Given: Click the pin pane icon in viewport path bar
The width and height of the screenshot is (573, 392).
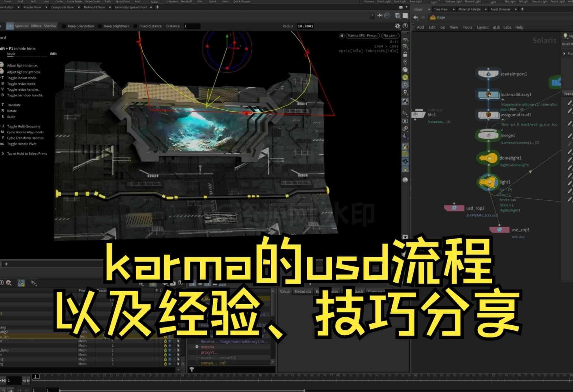Looking at the screenshot, I should [380, 16].
